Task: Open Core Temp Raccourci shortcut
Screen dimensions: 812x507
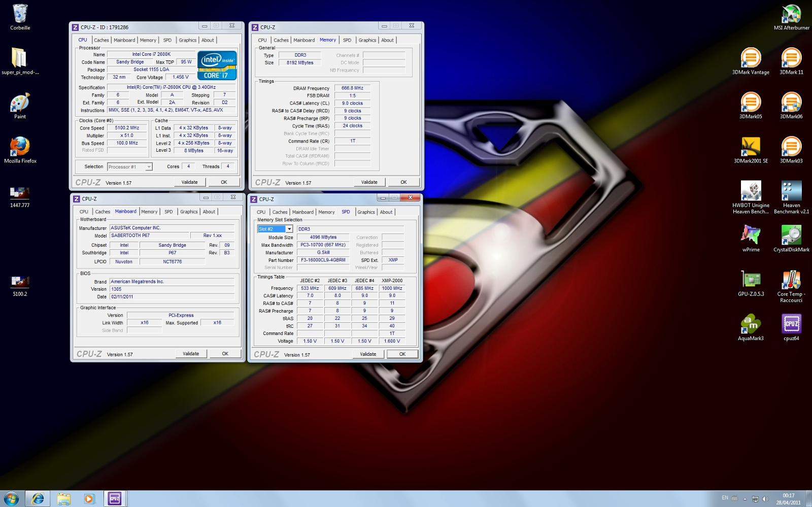Action: click(791, 286)
